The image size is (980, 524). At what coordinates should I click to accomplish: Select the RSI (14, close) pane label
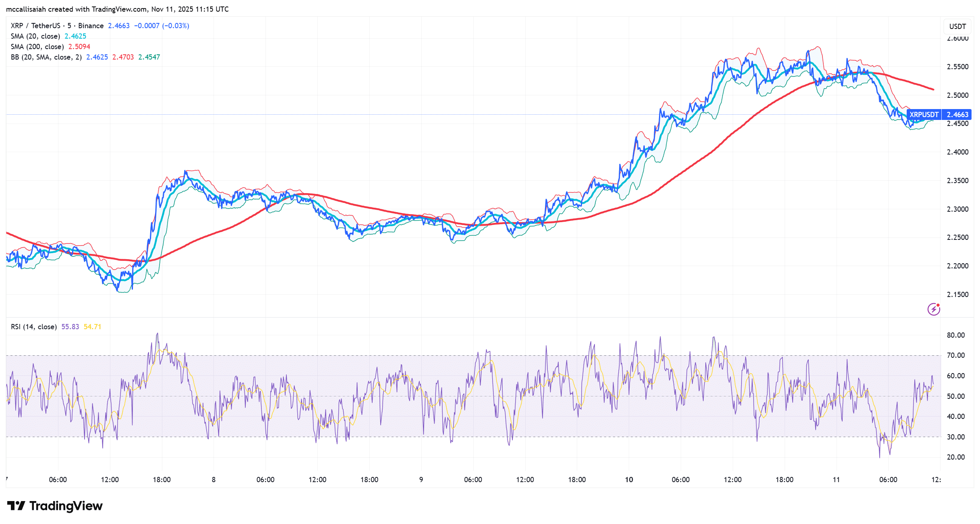click(x=33, y=327)
